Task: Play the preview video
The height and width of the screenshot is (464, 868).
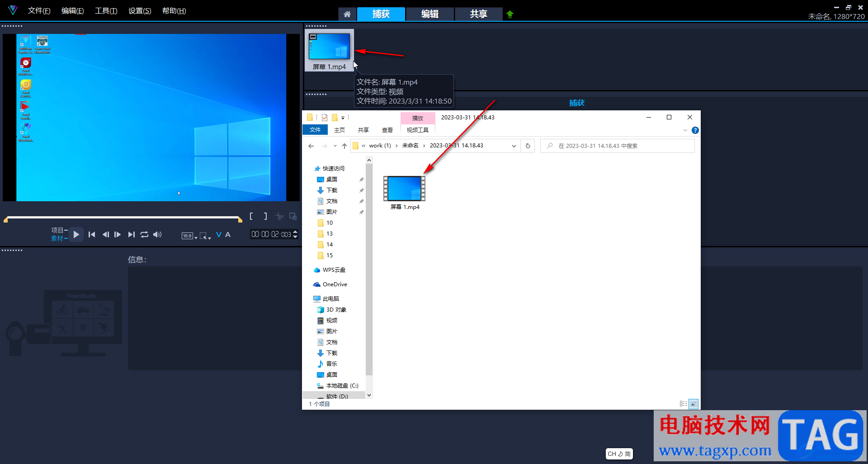Action: pos(76,234)
